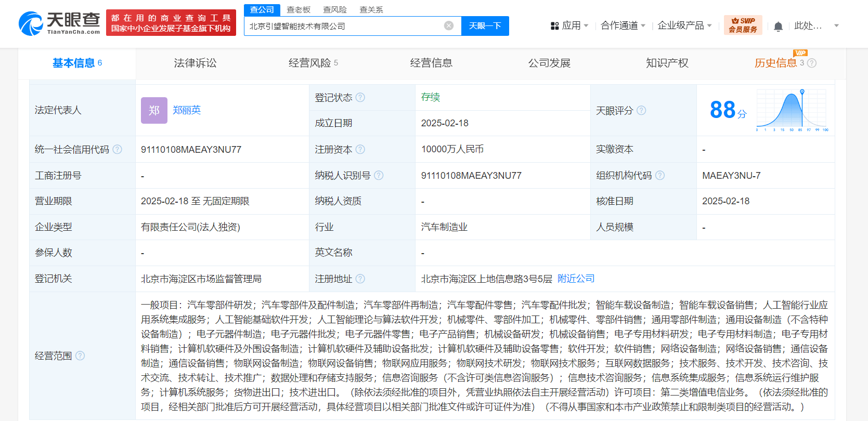The image size is (868, 421).
Task: Expand the 企业级产品 dropdown
Action: [684, 25]
